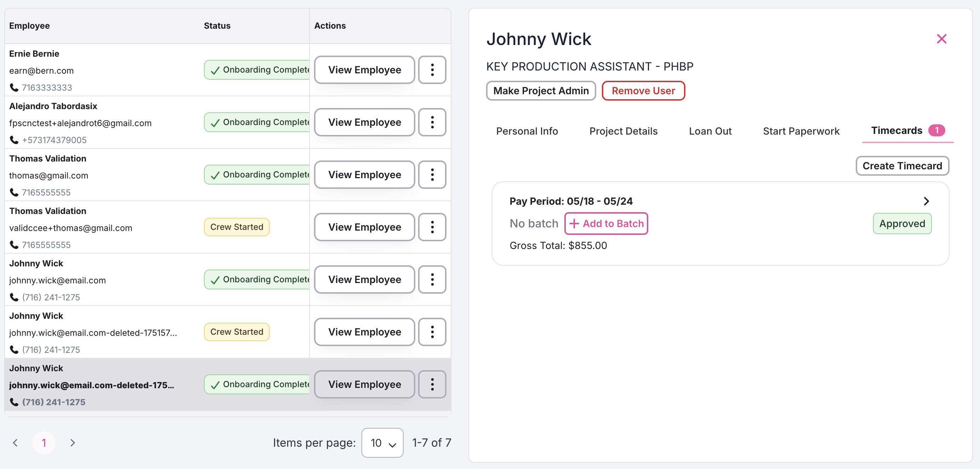Click Create Timecard button
This screenshot has width=980, height=469.
point(902,166)
